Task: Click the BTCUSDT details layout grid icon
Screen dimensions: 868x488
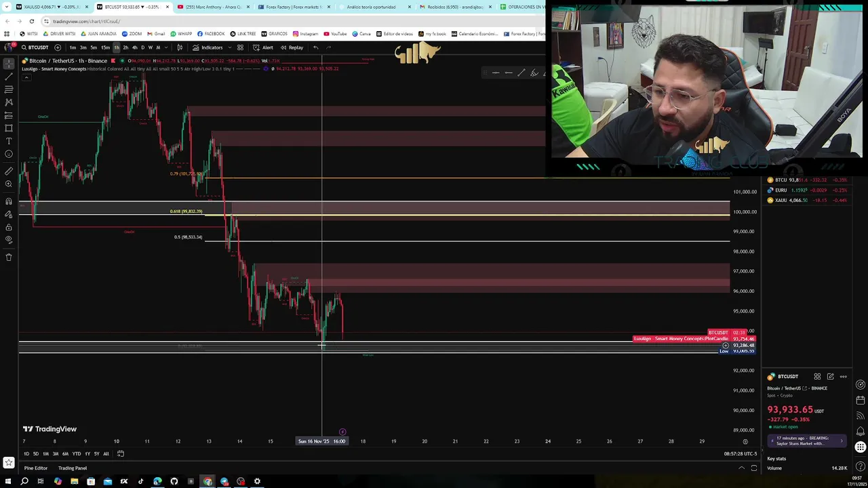Action: tap(817, 377)
